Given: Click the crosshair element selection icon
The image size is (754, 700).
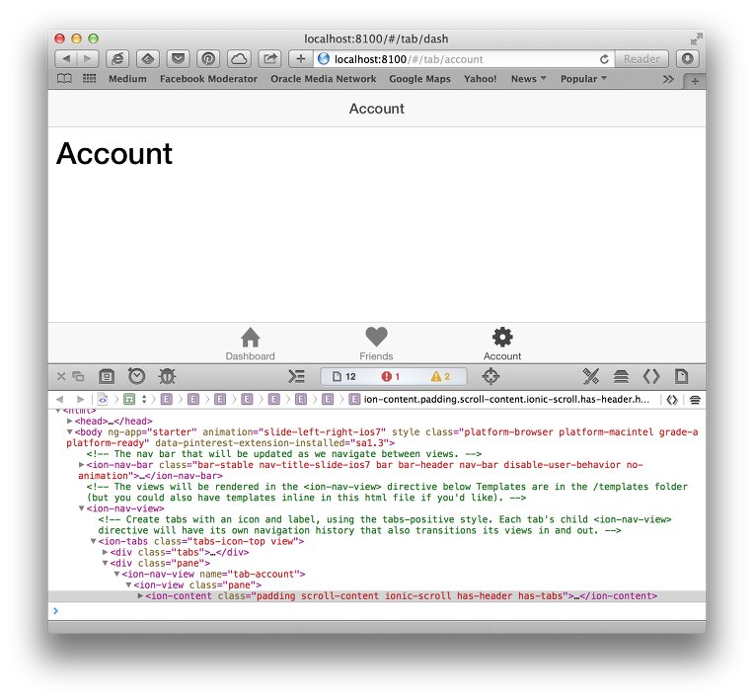Looking at the screenshot, I should (490, 376).
